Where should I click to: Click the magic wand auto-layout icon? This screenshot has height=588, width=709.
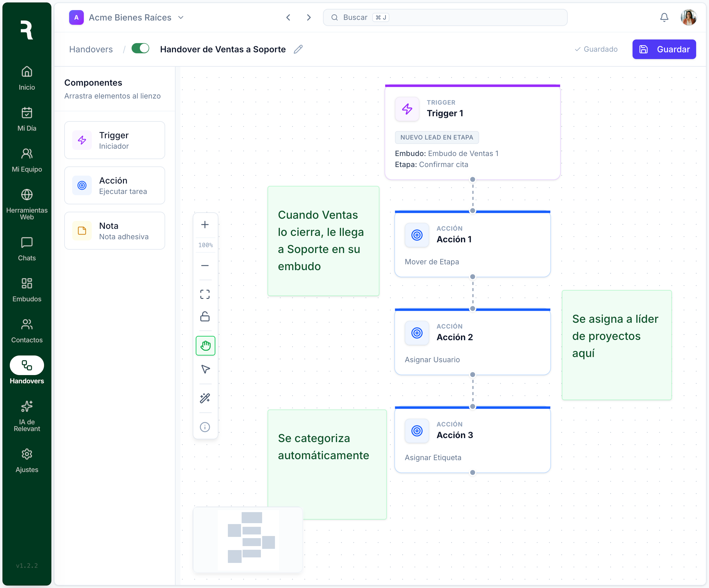(x=205, y=399)
